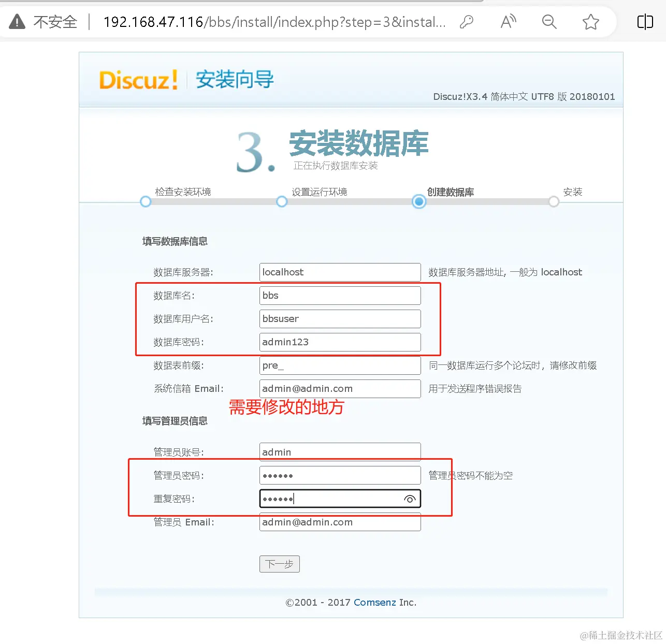Select the 设置运行环境 step marker
This screenshot has width=666, height=644.
pyautogui.click(x=282, y=201)
